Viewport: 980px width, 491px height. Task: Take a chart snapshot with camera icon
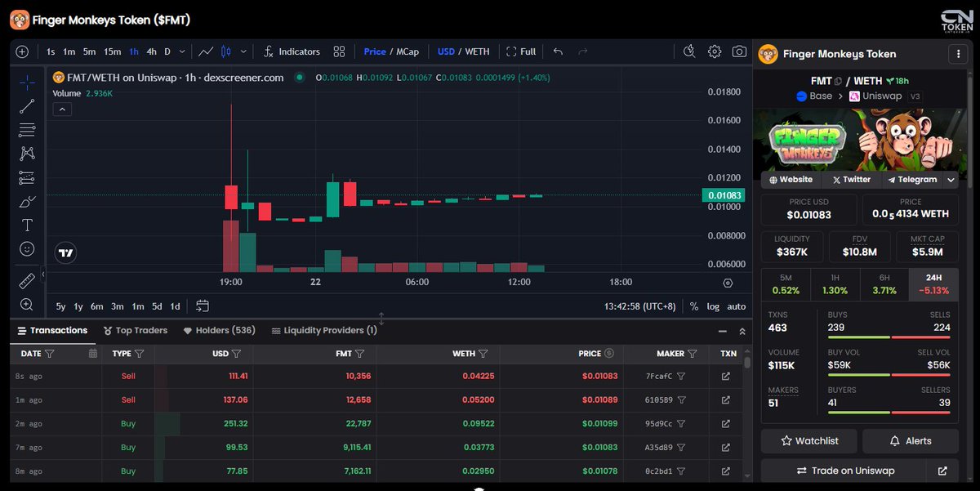739,51
